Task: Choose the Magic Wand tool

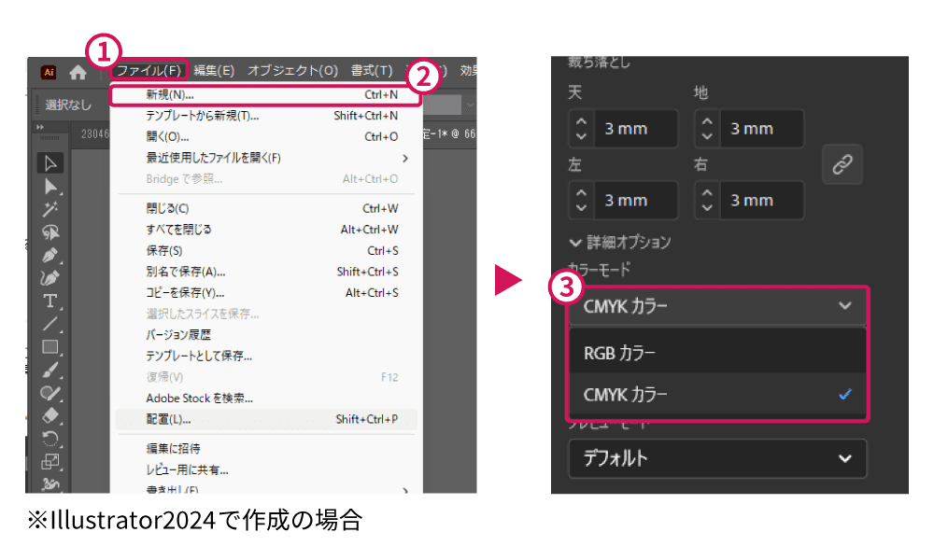Action: click(50, 209)
